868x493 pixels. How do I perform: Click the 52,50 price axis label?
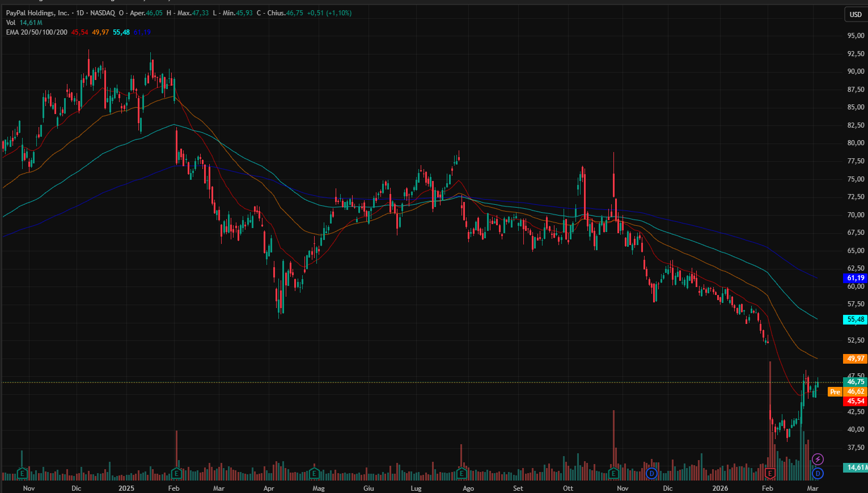(x=856, y=340)
